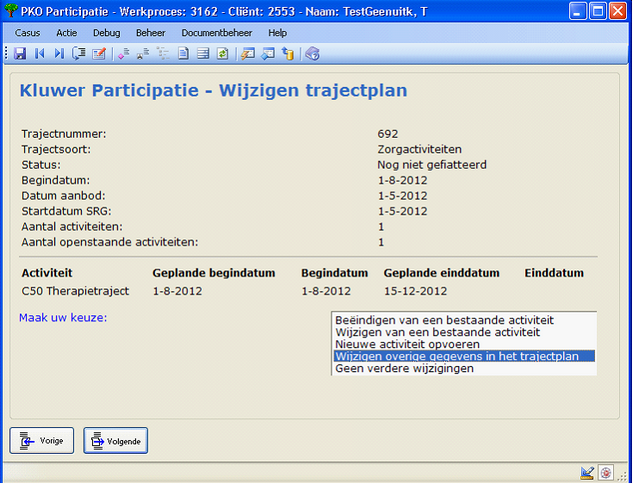Open the Help menu

coord(277,33)
